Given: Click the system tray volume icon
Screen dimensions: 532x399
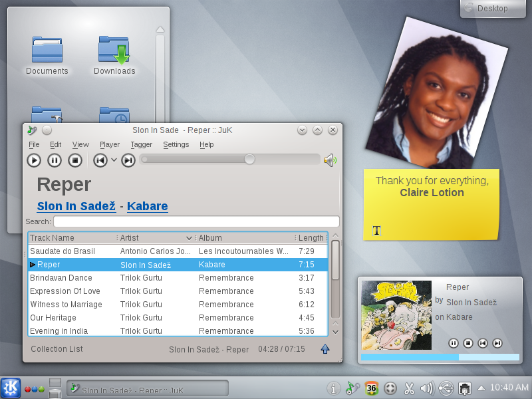Looking at the screenshot, I should pos(427,388).
